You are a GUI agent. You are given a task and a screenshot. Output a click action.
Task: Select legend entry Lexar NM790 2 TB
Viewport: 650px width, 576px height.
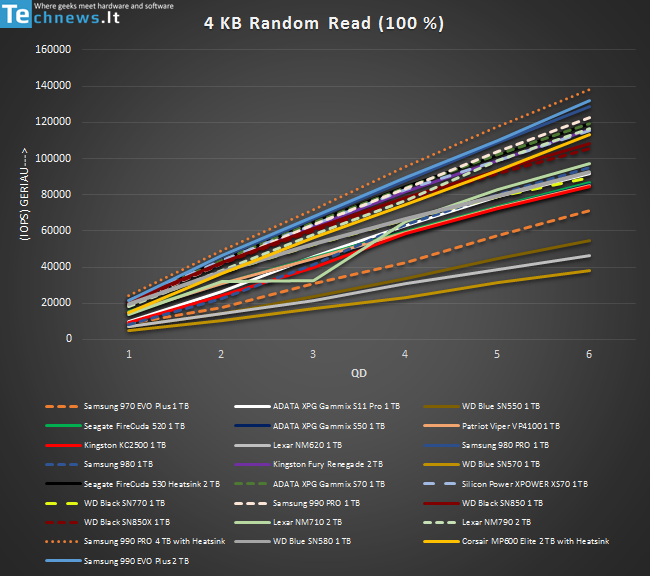[x=478, y=523]
